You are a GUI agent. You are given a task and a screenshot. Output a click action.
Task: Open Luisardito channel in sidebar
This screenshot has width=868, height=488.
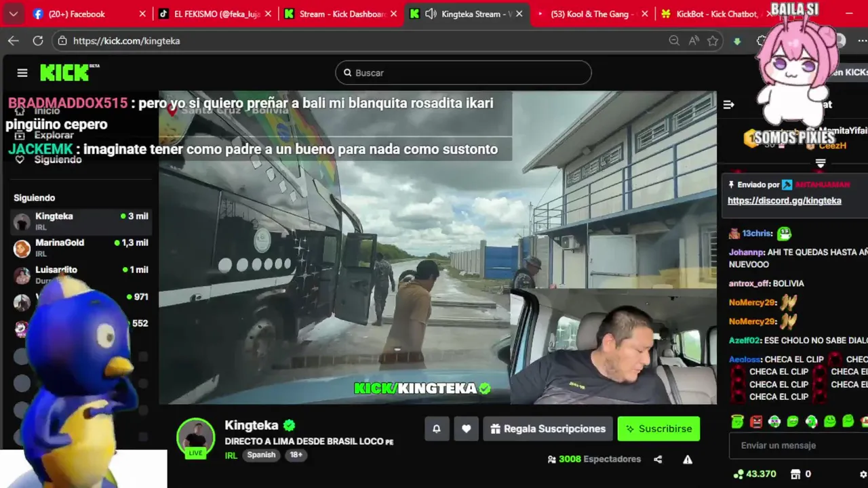[81, 274]
